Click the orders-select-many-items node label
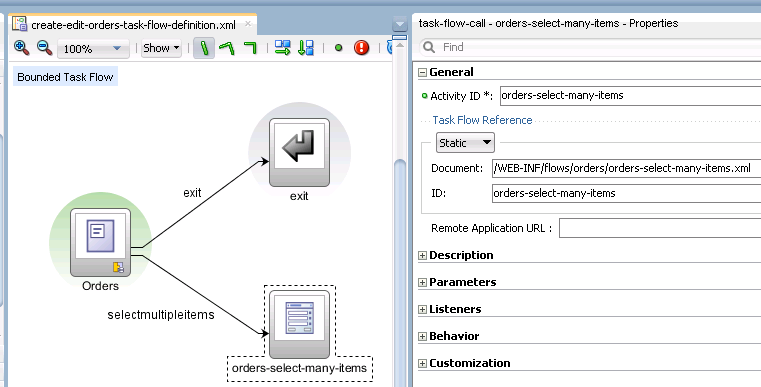This screenshot has width=761, height=387. click(299, 368)
